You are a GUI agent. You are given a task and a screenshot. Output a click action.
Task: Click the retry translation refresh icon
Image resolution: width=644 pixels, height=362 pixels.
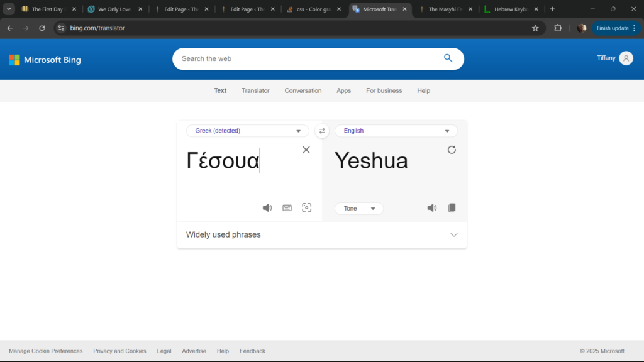coord(452,150)
